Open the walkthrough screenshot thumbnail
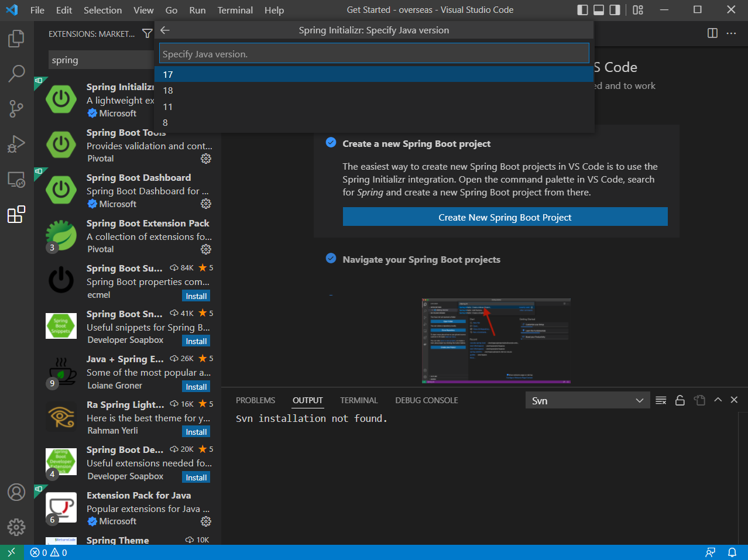This screenshot has height=560, width=748. 496,341
